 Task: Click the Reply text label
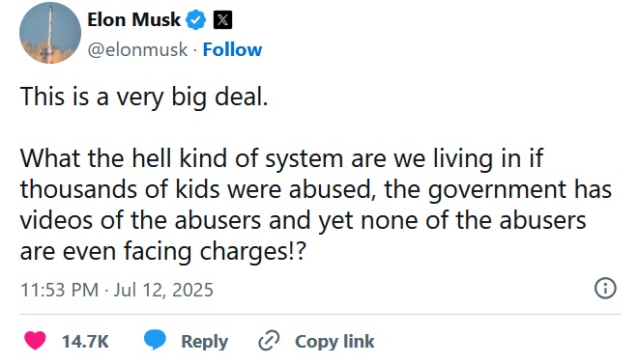205,342
